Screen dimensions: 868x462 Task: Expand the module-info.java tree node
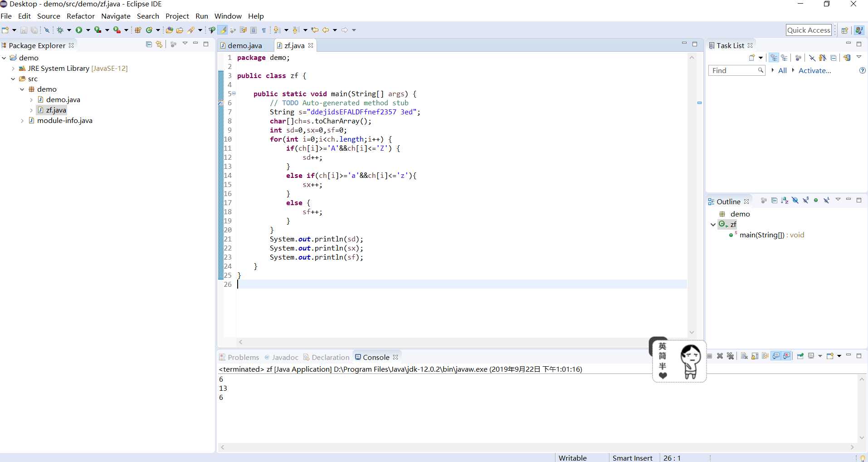22,121
